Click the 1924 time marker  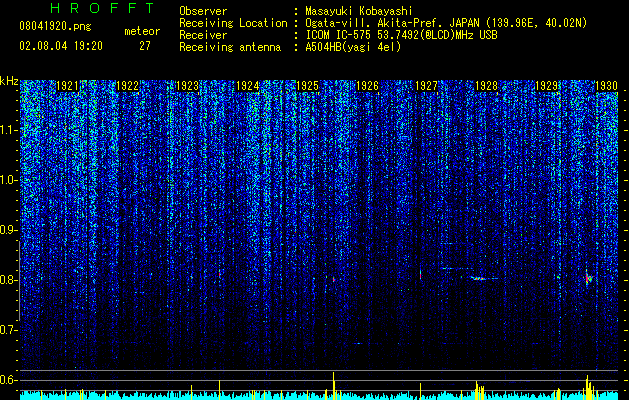(247, 86)
